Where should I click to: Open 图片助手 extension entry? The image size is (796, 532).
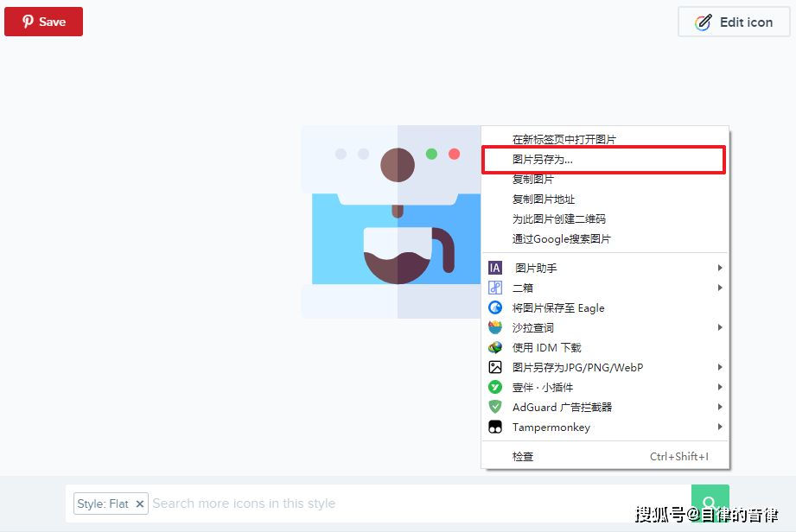pos(605,268)
